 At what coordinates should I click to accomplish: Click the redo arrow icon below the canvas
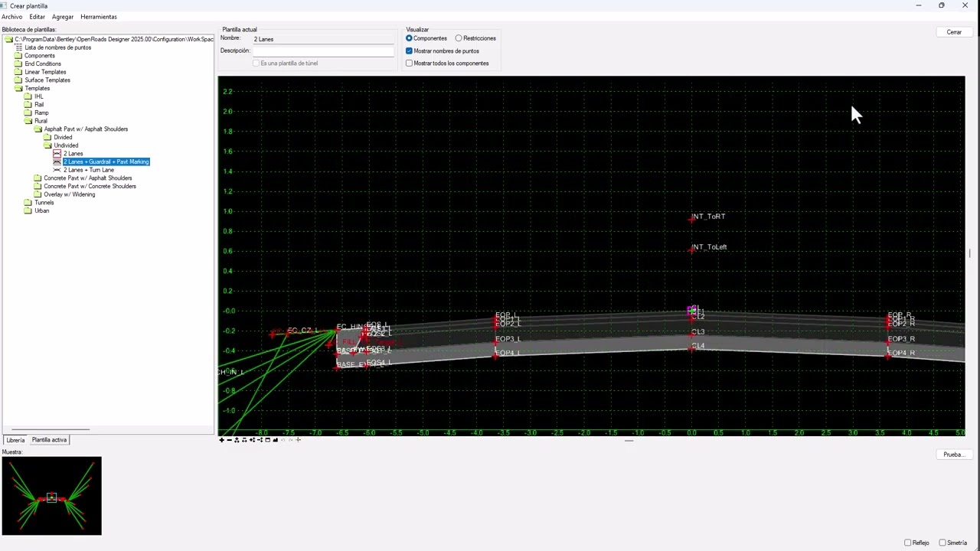pos(290,440)
